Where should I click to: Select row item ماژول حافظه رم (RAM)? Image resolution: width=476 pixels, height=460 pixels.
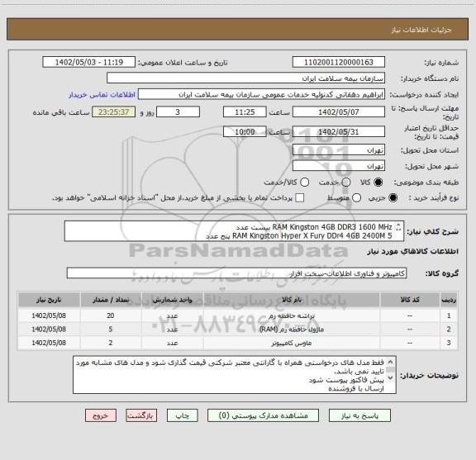coord(292,330)
